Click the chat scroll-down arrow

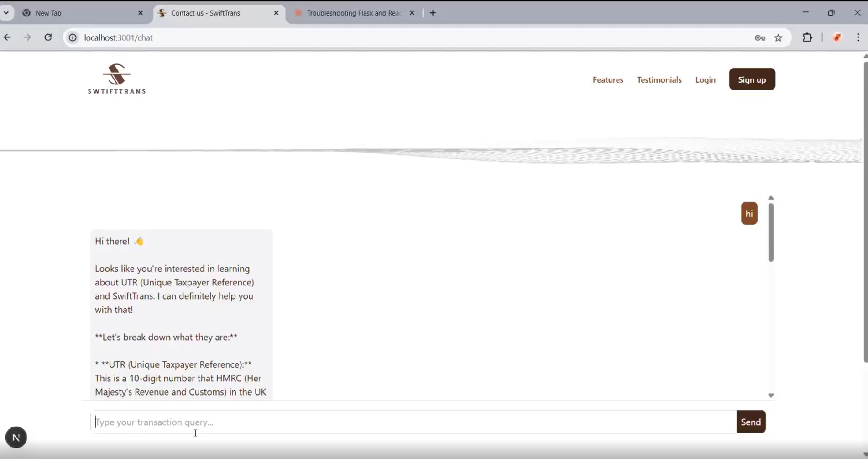[x=771, y=396]
